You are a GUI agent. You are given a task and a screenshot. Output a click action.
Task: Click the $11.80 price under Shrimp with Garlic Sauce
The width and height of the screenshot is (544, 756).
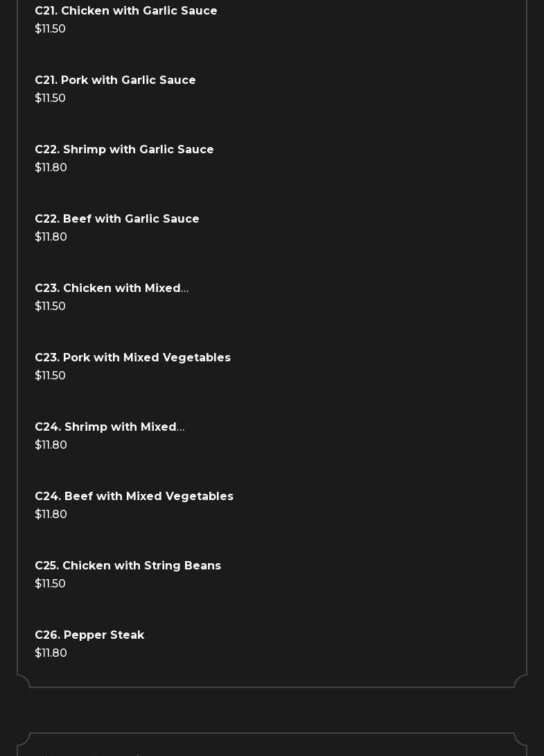coord(51,168)
